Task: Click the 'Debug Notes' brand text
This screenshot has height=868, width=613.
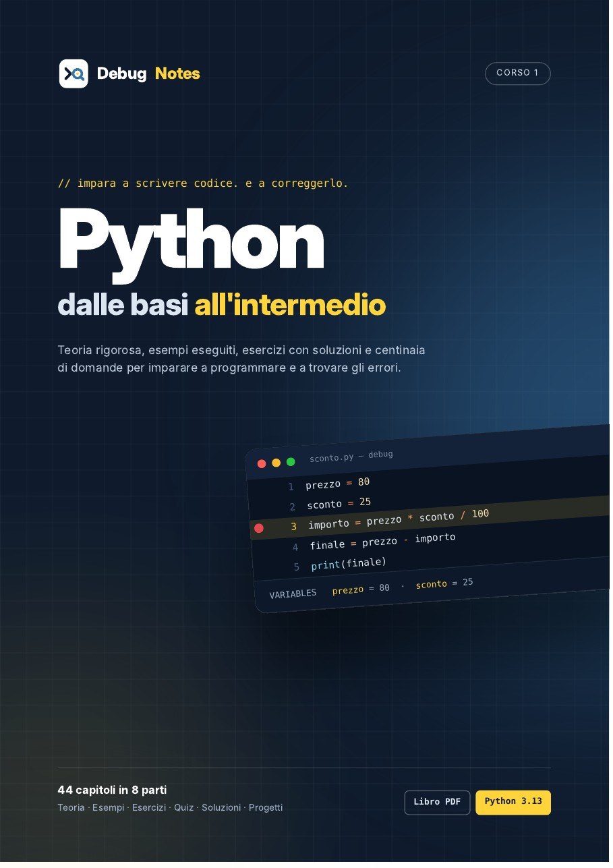Action: pyautogui.click(x=149, y=74)
